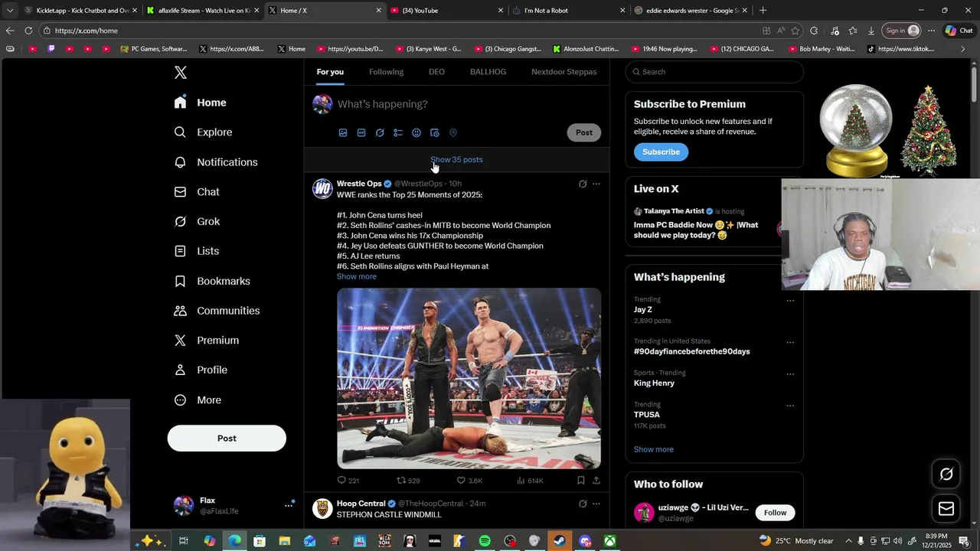Open Xbox app from the taskbar
Viewport: 980px width, 551px height.
pos(609,541)
